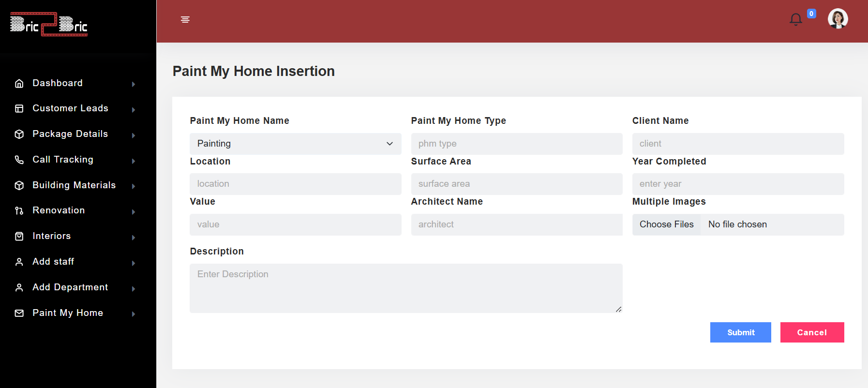Click the hamburger menu icon in the header
Screen dimensions: 868x388
(185, 19)
